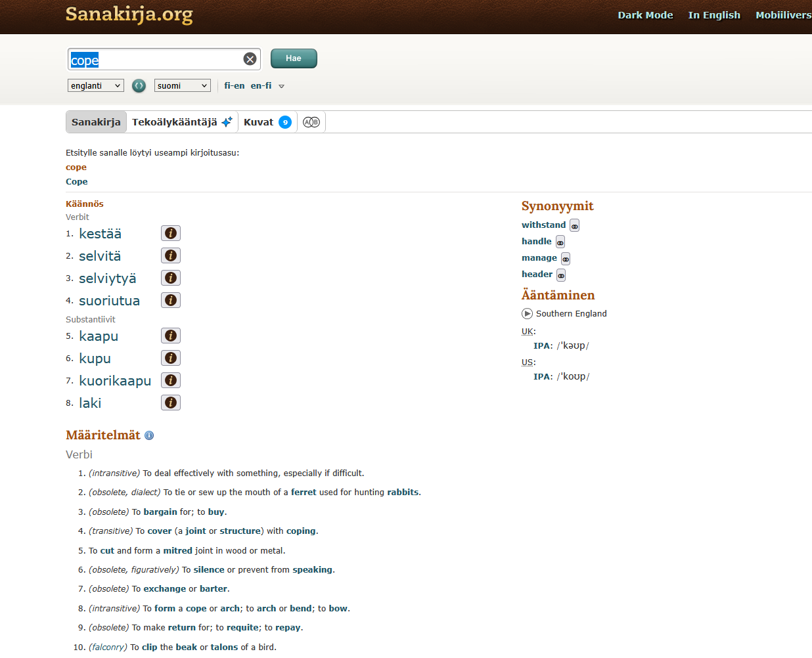Open the synonym manage

coord(539,257)
